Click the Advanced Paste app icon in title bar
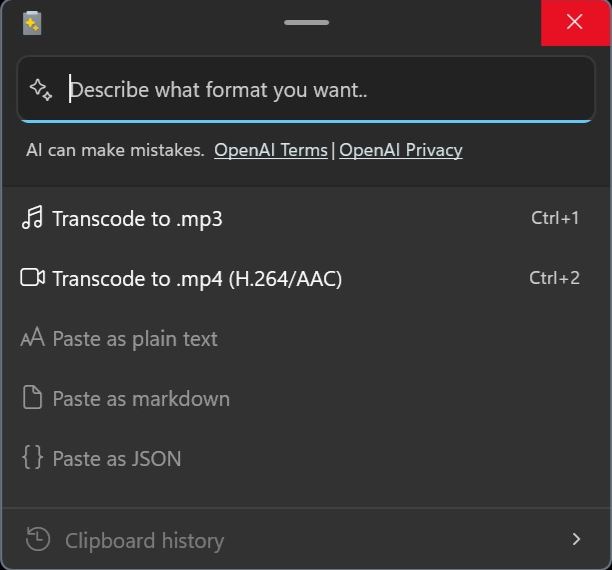This screenshot has height=570, width=612. 32,23
